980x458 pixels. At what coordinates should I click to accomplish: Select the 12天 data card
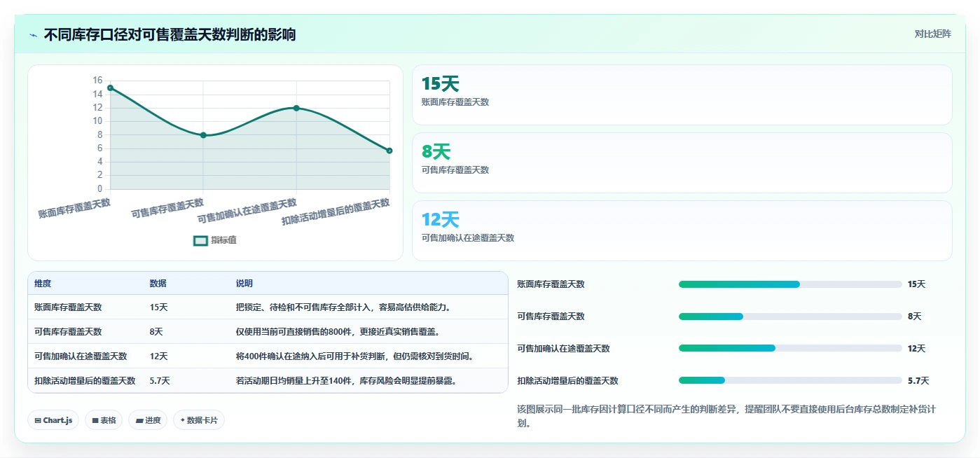pyautogui.click(x=682, y=230)
